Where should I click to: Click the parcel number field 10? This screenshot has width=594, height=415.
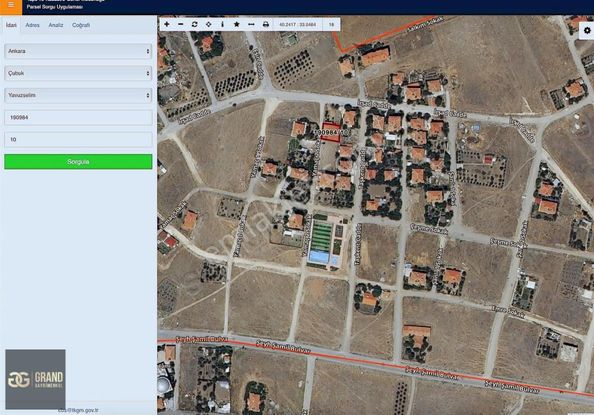click(x=78, y=139)
